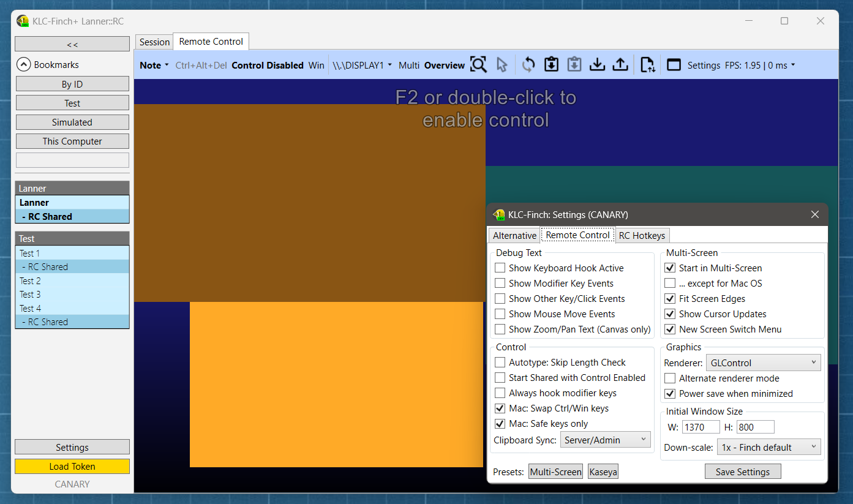Click Settings in the remote control toolbar
Image resolution: width=853 pixels, height=504 pixels.
click(704, 65)
